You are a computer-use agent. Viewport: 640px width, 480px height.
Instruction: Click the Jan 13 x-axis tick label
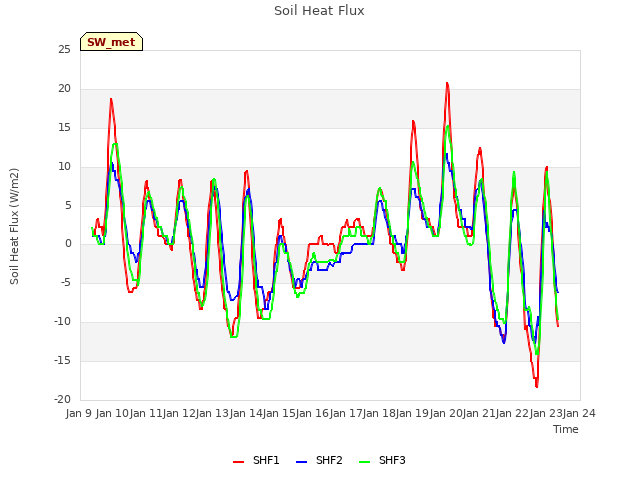tap(212, 413)
